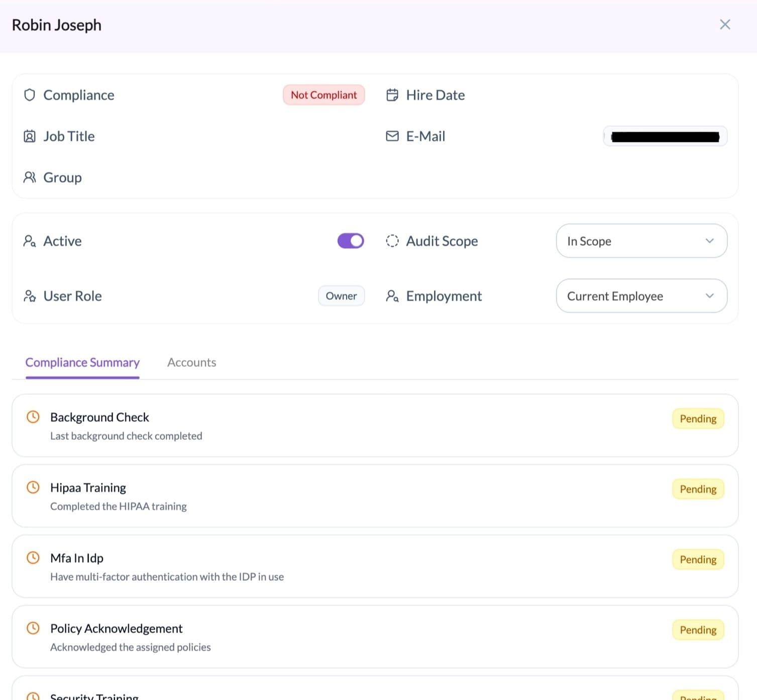The height and width of the screenshot is (700, 757).
Task: Click the dashed circle Audit Scope icon
Action: 392,241
